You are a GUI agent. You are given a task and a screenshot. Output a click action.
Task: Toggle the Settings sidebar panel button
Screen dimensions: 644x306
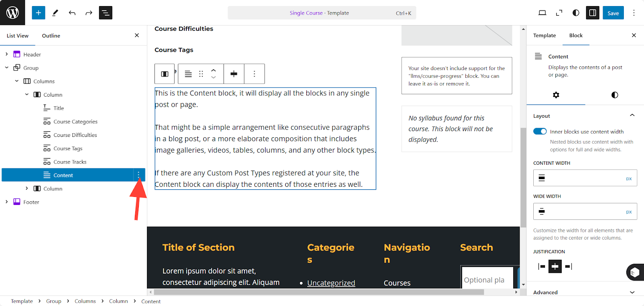[x=592, y=13]
